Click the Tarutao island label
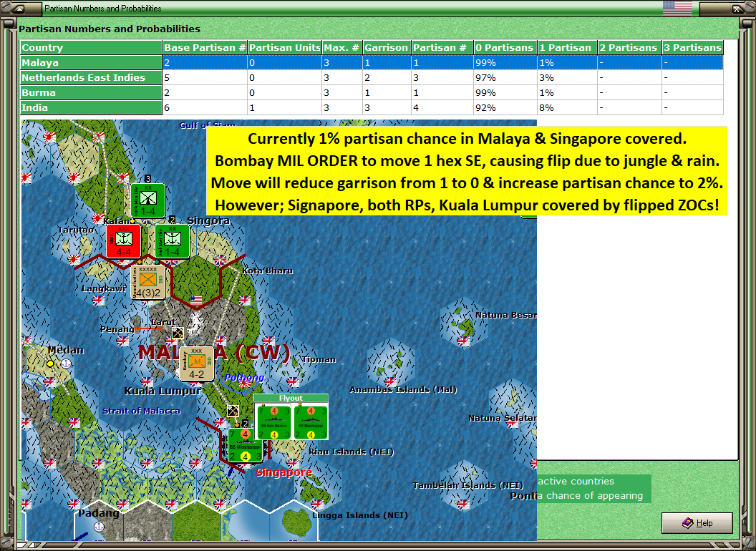The height and width of the screenshot is (551, 756). [x=75, y=230]
